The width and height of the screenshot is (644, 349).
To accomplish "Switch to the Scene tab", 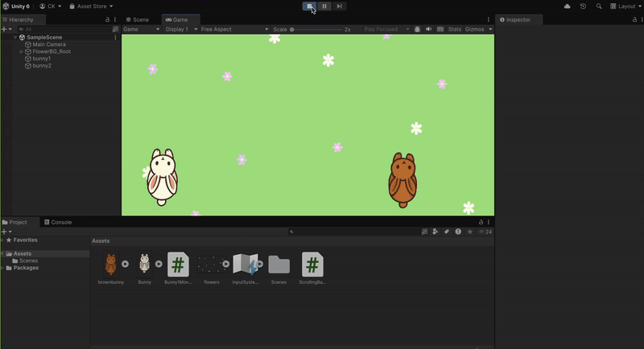I will (x=138, y=19).
